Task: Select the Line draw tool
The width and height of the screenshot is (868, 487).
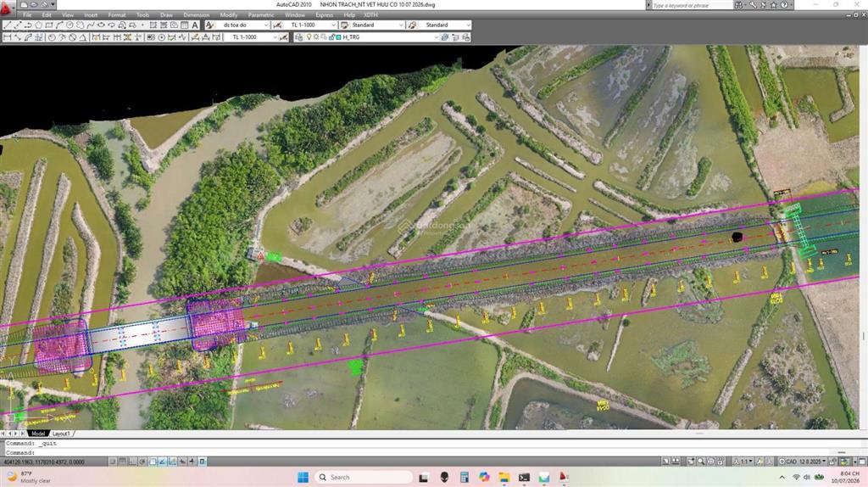Action: 7,25
